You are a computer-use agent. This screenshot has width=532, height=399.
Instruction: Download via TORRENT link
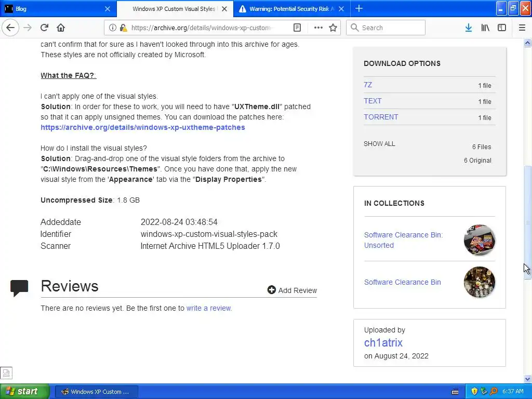pos(381,117)
